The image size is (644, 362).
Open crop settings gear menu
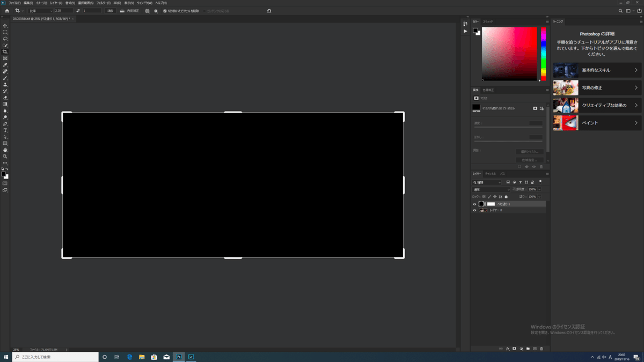tap(156, 11)
